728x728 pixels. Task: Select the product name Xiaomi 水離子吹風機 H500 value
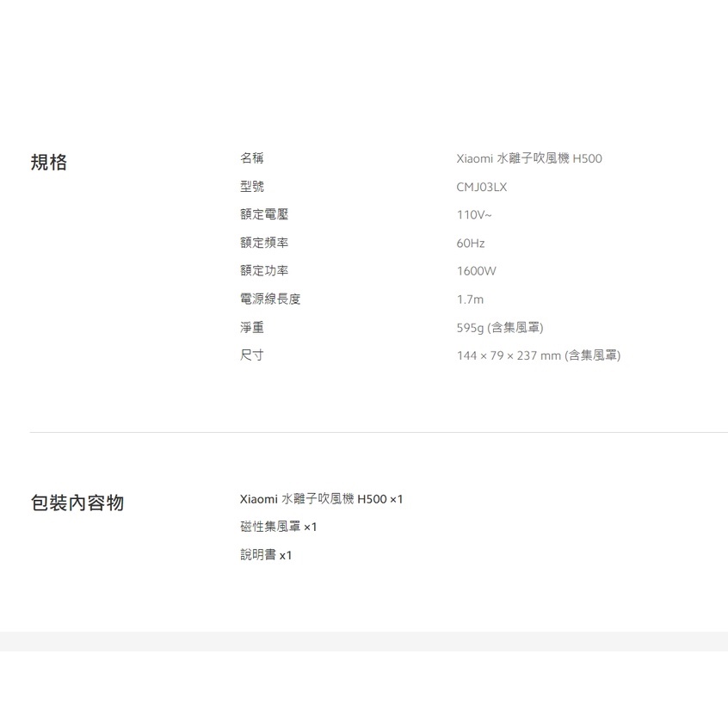(x=529, y=159)
